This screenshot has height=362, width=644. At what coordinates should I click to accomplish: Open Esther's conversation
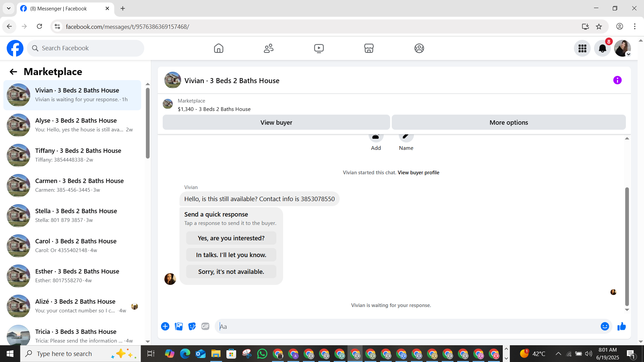click(72, 276)
